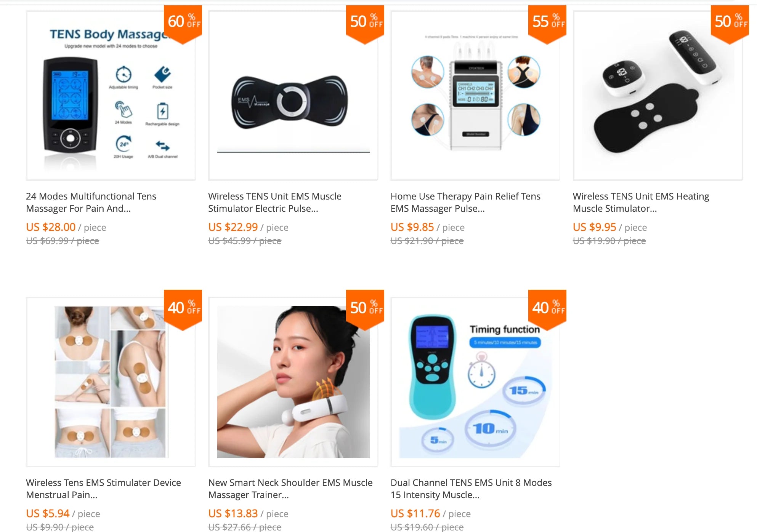Open 'Wireless TENS Unit EMS Heating' title link
757x532 pixels.
coord(641,202)
